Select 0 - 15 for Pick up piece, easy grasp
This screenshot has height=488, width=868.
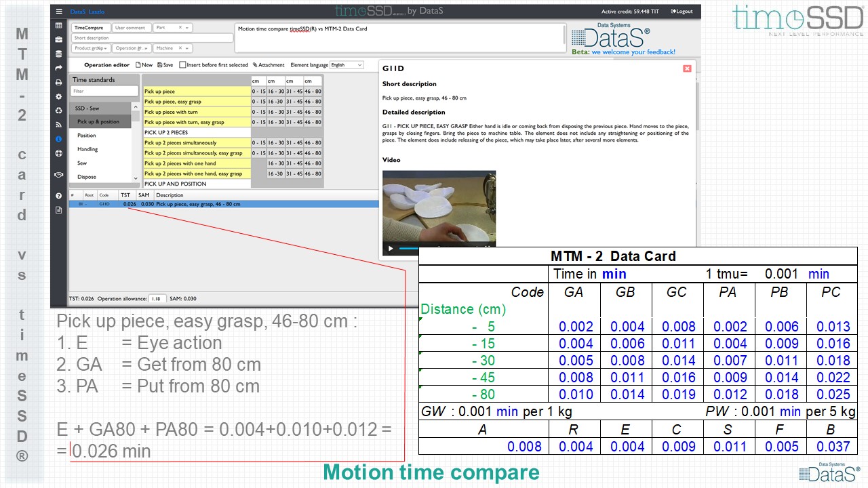coord(258,102)
